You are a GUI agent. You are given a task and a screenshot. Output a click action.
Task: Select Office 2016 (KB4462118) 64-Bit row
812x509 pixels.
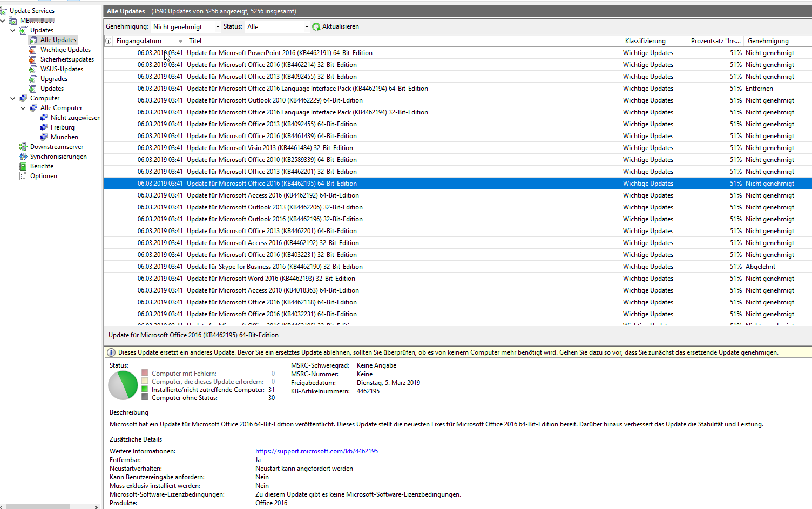pyautogui.click(x=458, y=302)
